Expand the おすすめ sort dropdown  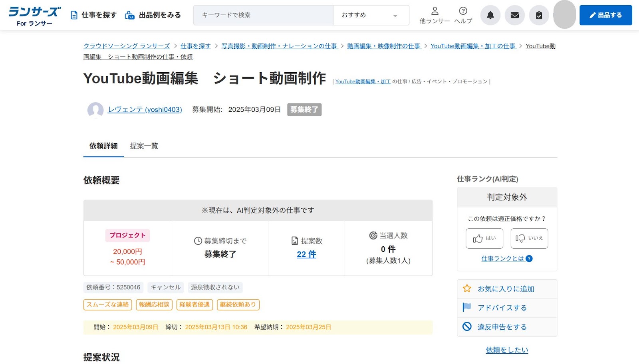coord(371,15)
